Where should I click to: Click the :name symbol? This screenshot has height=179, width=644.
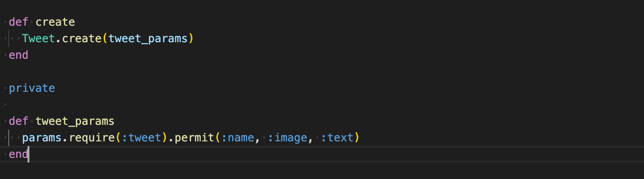click(x=238, y=138)
